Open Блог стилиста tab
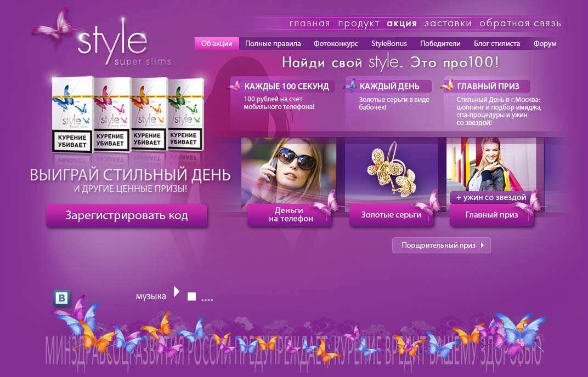 497,43
